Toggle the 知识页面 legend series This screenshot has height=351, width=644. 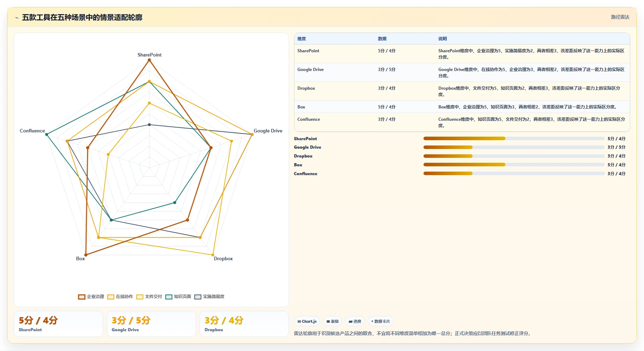point(178,297)
